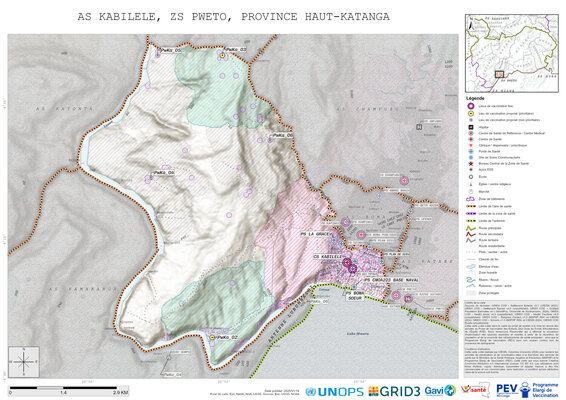Click the purple marker next to PeKo_05
566x400 pixels.
click(158, 54)
